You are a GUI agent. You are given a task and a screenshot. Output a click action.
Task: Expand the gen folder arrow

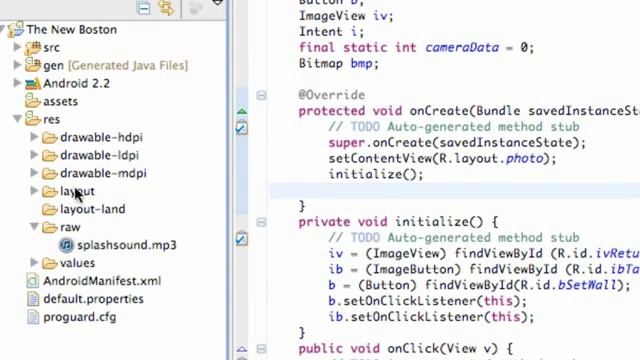(x=17, y=64)
